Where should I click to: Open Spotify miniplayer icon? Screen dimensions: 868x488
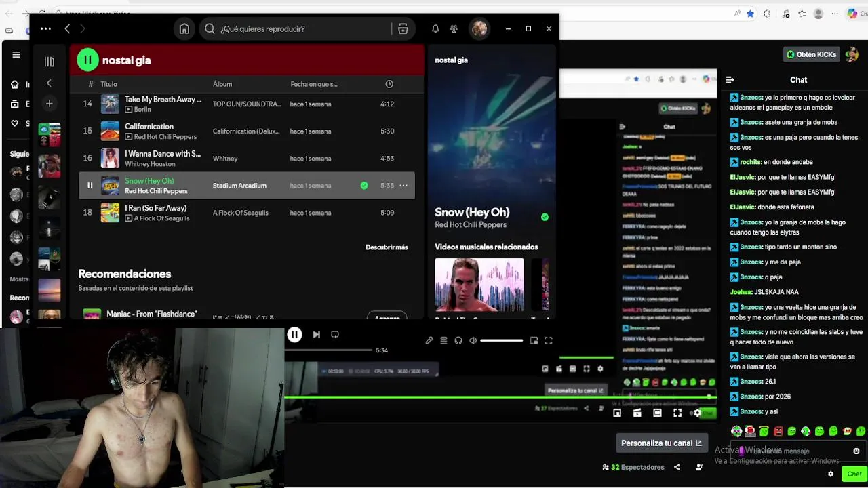534,340
